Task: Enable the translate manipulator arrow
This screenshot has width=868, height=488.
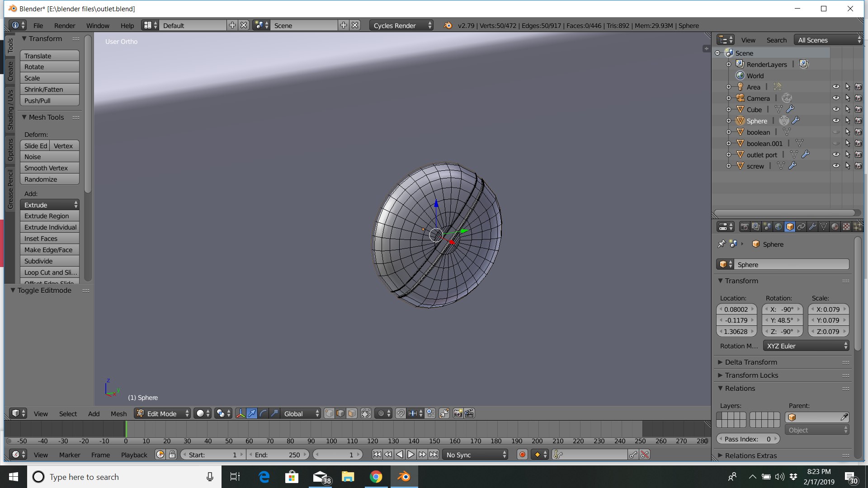Action: click(252, 413)
